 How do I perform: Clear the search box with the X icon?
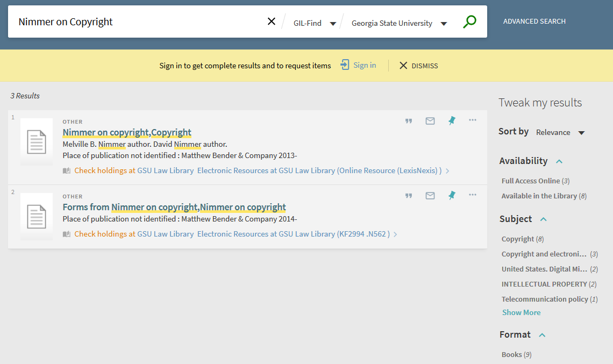pyautogui.click(x=272, y=22)
